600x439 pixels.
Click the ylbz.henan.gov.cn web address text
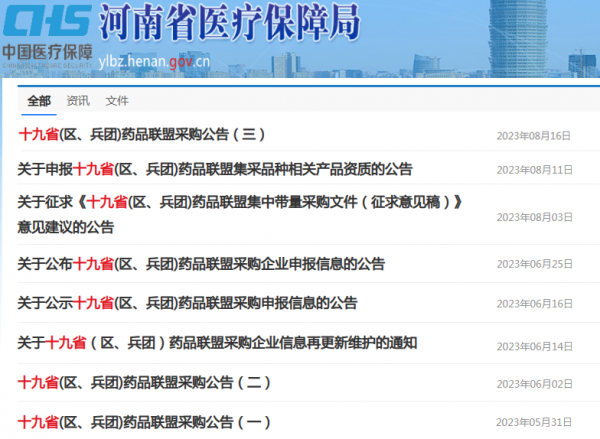pos(153,62)
